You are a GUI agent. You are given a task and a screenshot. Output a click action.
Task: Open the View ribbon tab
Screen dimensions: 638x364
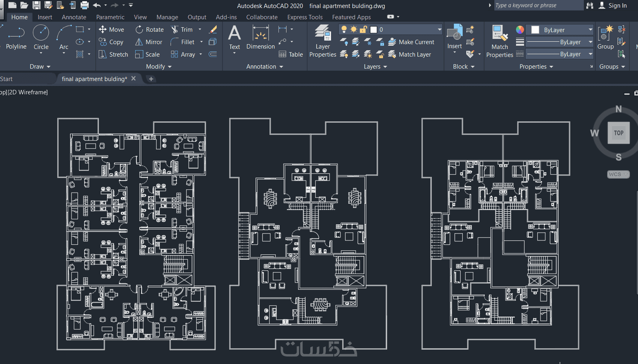140,17
